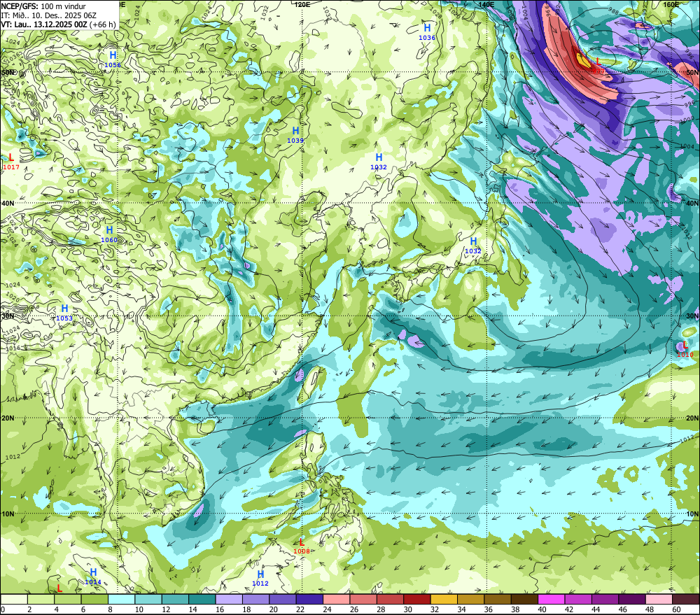Select the dark purple 46–48 legend swatch
Screen dimensions: 700x615
(631, 600)
